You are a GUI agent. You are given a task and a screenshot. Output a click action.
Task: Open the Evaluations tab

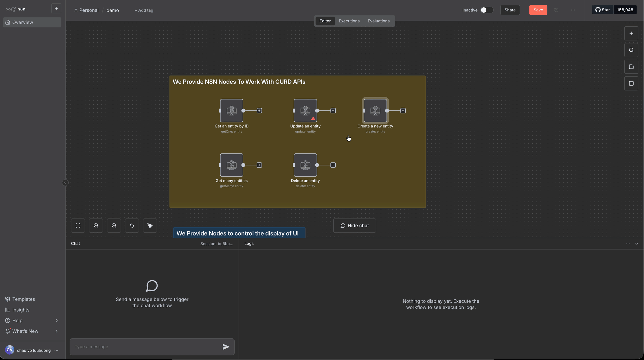(x=378, y=21)
